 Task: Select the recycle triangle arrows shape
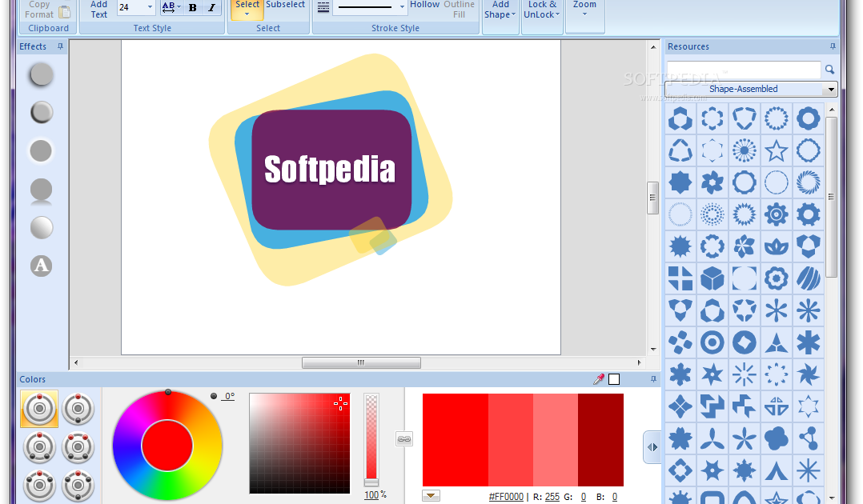click(x=680, y=150)
